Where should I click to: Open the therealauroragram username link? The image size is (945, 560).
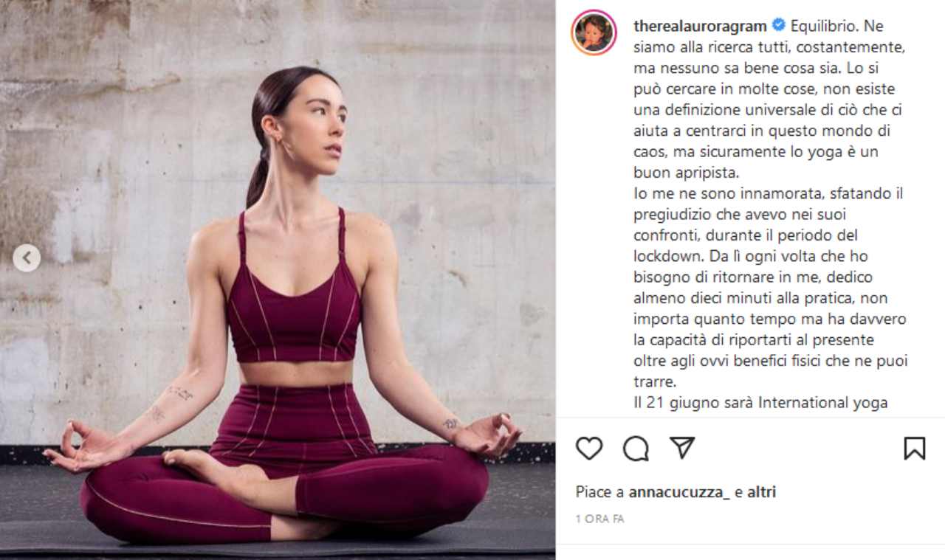click(x=700, y=26)
